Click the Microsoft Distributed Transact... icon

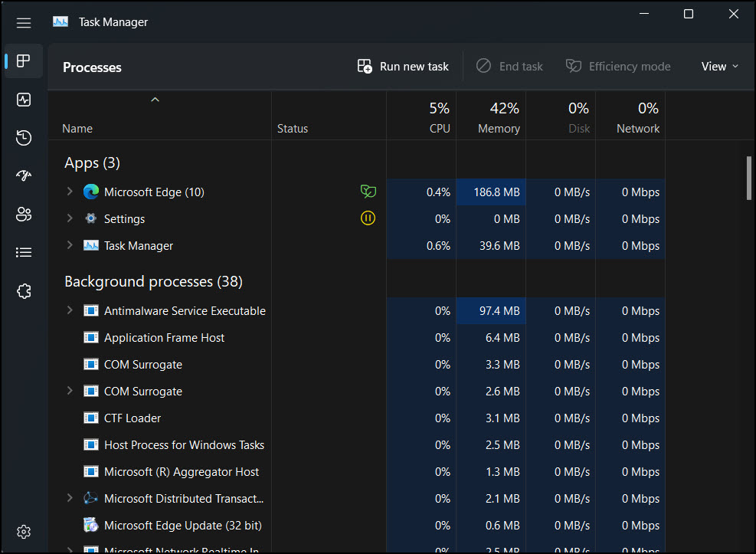point(90,498)
